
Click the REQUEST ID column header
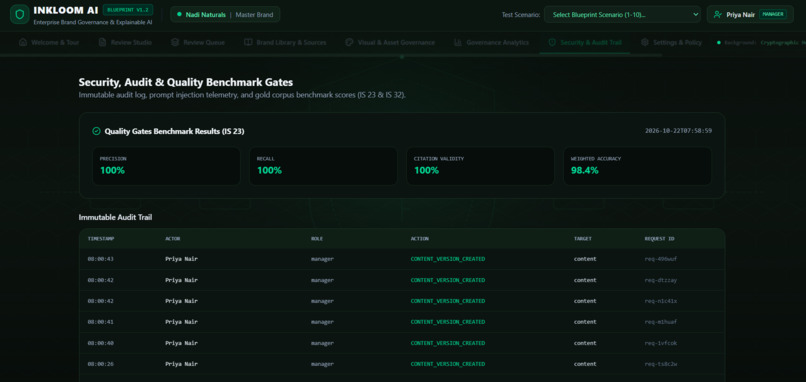(660, 239)
